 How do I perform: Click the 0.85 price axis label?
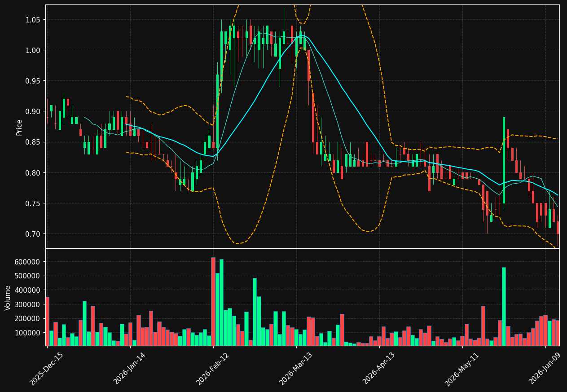[x=33, y=142]
